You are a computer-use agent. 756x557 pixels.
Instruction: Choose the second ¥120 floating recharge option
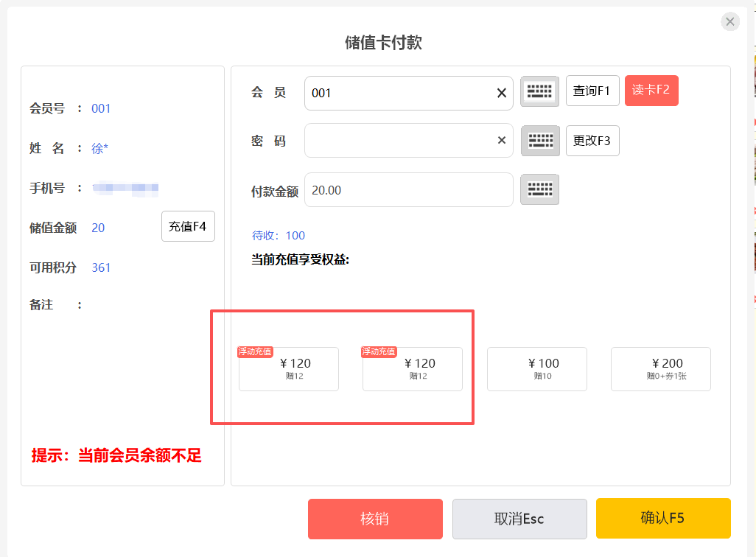coord(413,369)
